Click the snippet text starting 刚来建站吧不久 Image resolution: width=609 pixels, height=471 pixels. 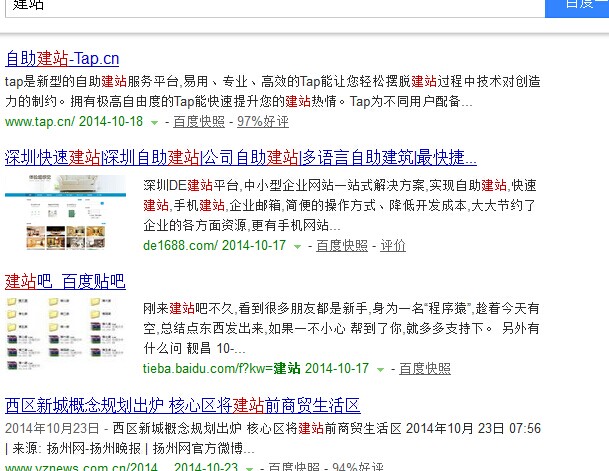tap(341, 328)
